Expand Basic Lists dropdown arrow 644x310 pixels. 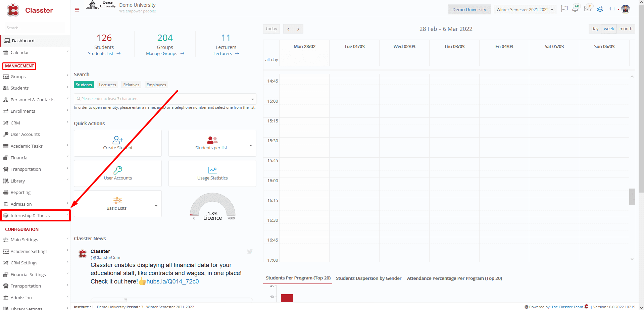tap(156, 206)
